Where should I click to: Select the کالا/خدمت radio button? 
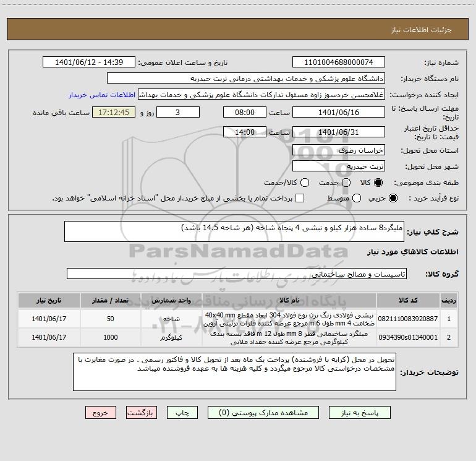[305, 183]
